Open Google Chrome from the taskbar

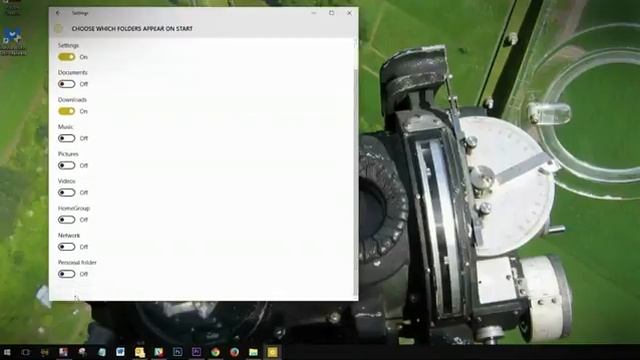(216, 352)
